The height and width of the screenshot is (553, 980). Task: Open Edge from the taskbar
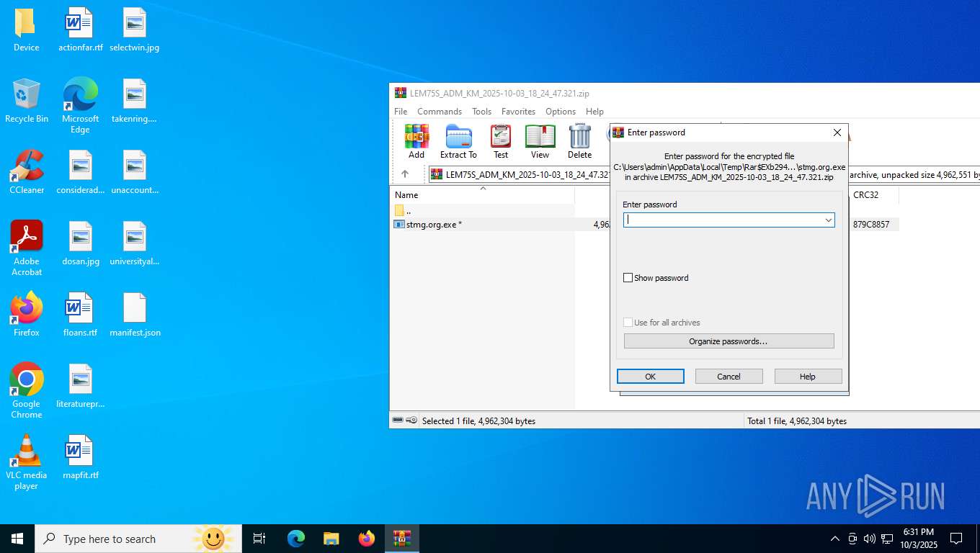click(x=295, y=539)
